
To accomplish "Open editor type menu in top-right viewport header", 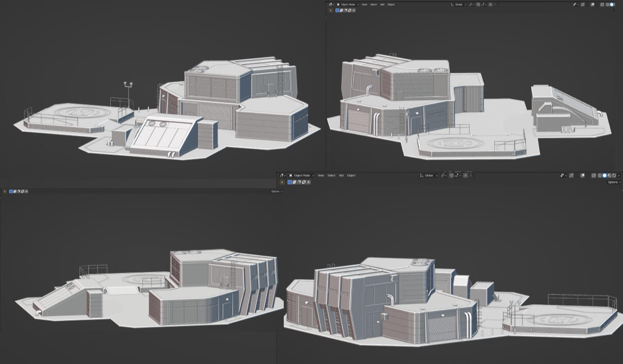I will tap(331, 5).
